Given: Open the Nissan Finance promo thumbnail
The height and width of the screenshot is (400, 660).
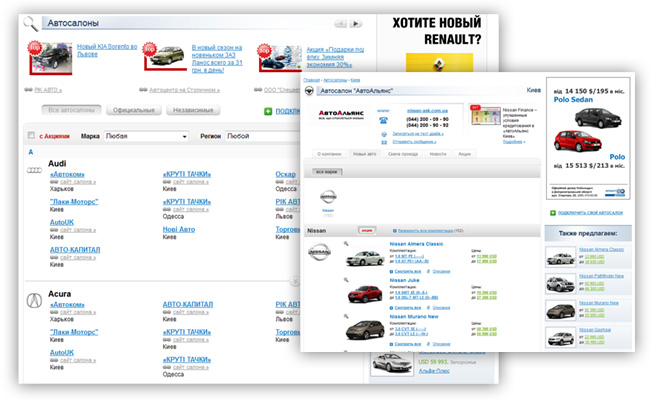Looking at the screenshot, I should tap(486, 115).
